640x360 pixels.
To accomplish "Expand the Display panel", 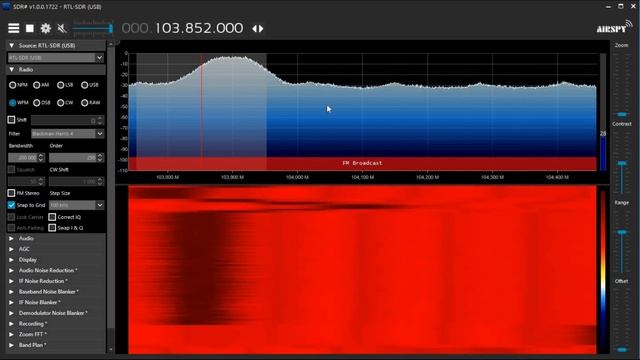I will tap(11, 260).
